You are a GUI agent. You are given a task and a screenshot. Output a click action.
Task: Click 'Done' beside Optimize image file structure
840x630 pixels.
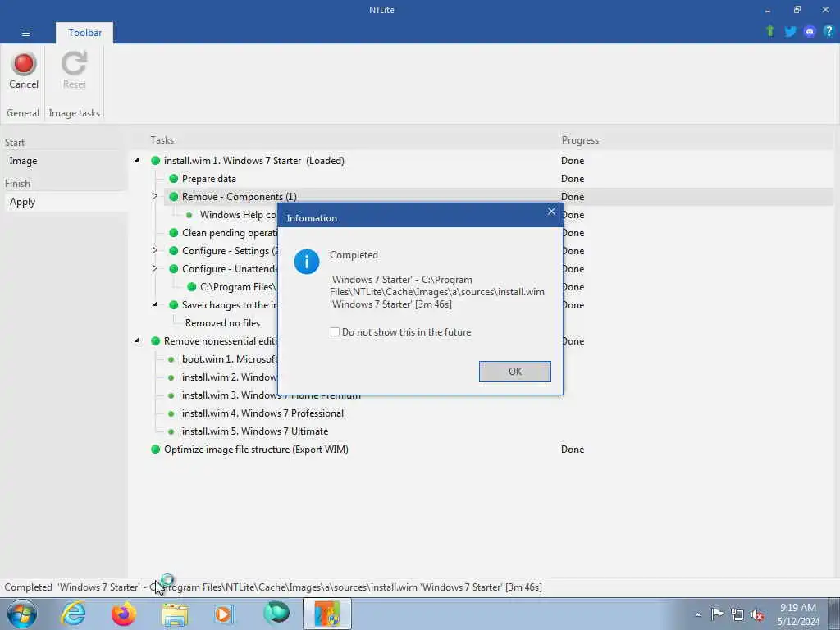[572, 449]
